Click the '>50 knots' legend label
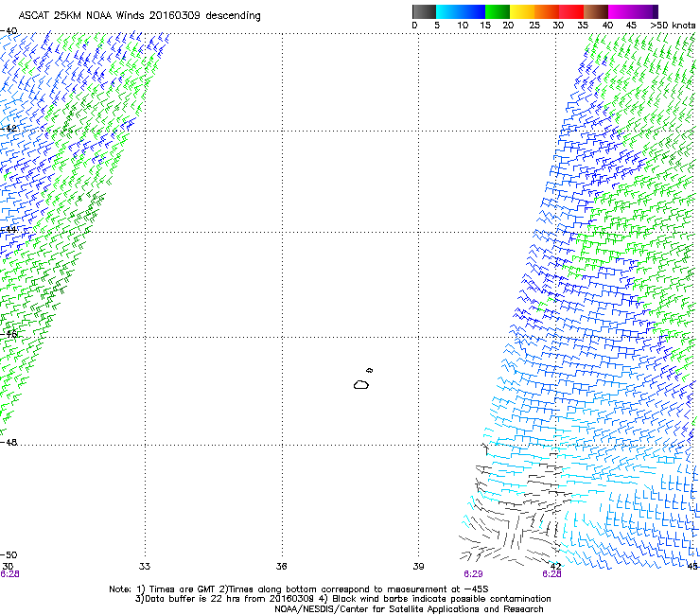 pos(673,26)
